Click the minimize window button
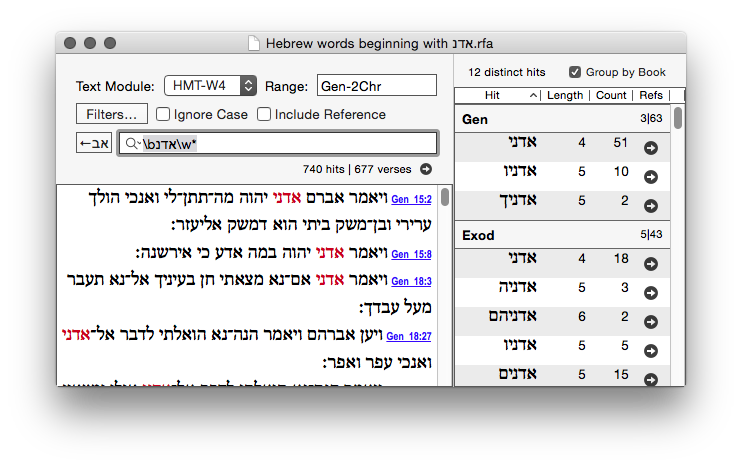The image size is (742, 467). [90, 43]
